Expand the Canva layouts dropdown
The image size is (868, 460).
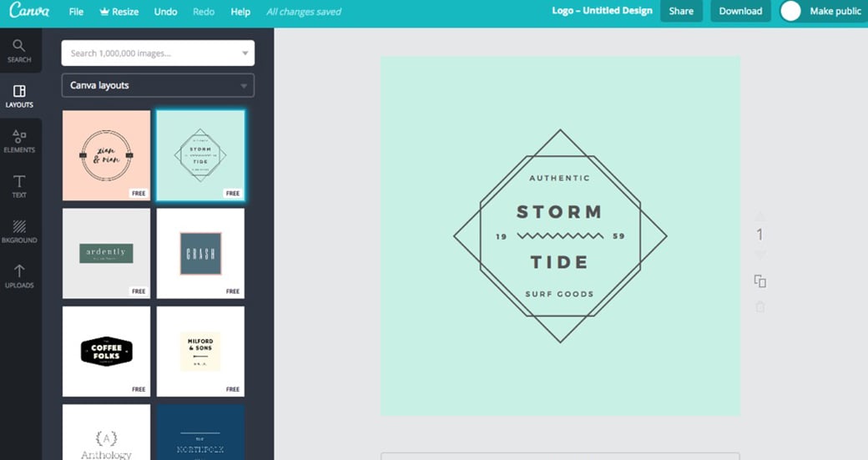(158, 85)
